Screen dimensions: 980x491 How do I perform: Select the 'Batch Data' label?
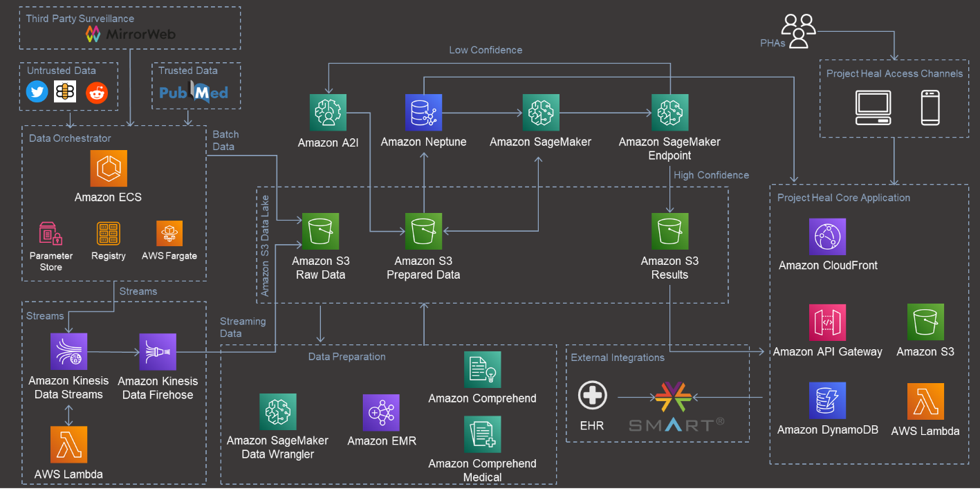pyautogui.click(x=225, y=140)
